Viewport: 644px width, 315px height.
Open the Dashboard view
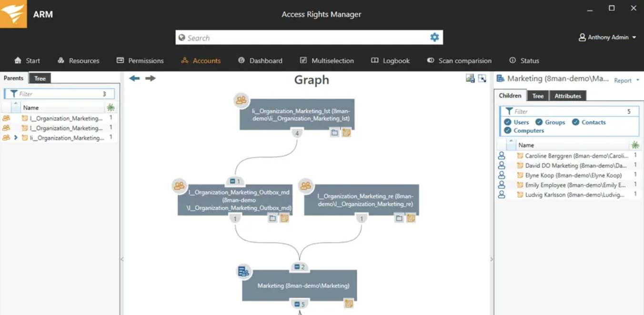[x=260, y=60]
